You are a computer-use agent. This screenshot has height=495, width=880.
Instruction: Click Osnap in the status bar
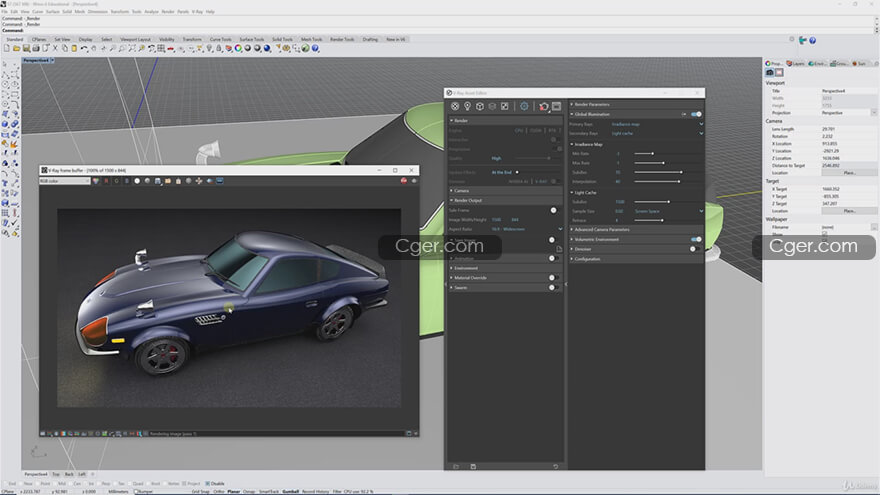pos(249,492)
